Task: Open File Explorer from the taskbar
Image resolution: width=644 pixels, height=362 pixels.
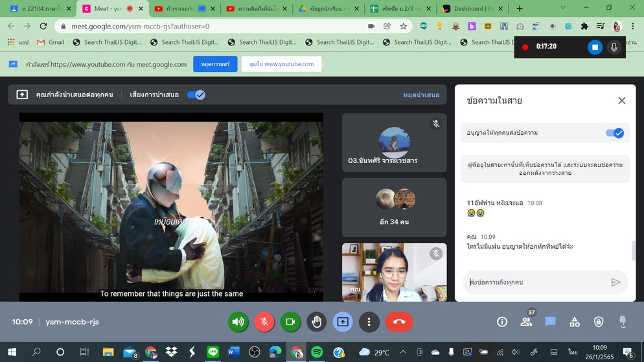Action: pyautogui.click(x=108, y=352)
